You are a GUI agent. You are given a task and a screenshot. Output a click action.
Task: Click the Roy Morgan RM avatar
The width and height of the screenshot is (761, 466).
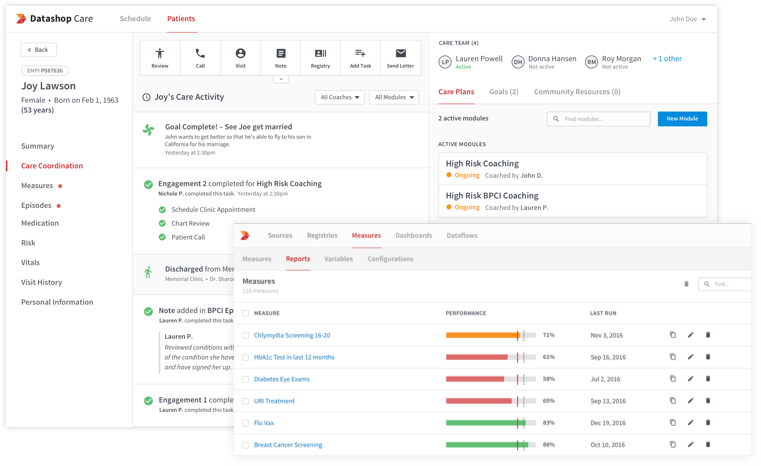[591, 62]
